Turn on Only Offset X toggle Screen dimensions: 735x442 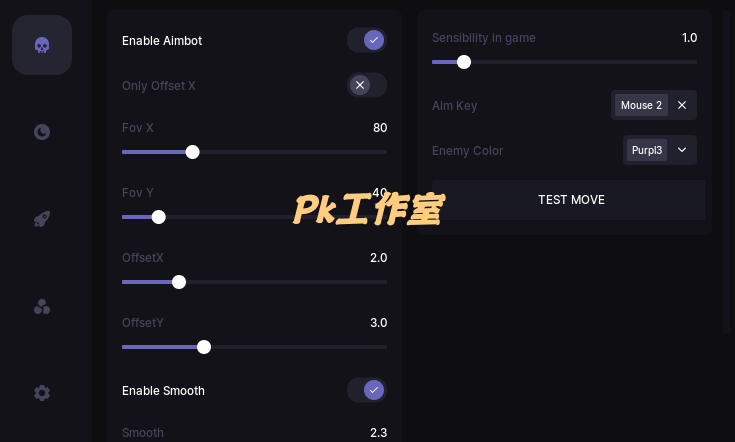367,85
